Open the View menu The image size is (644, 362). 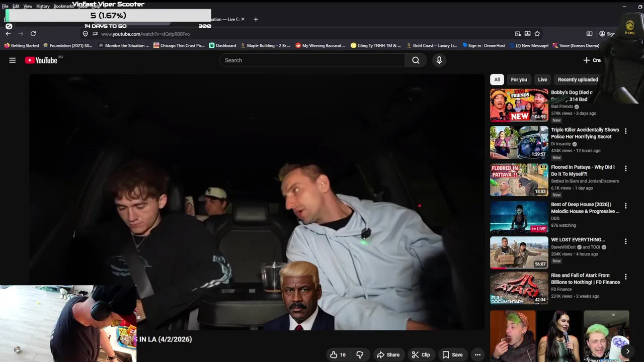pyautogui.click(x=28, y=6)
